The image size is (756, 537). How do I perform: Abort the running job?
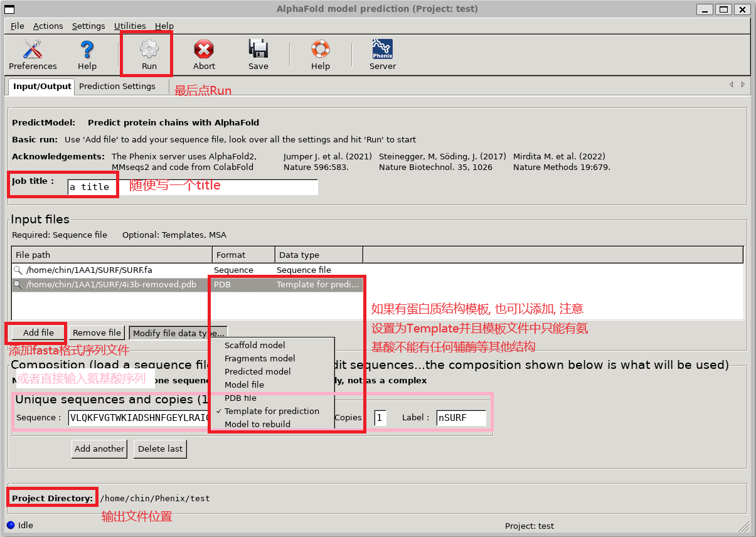coord(204,55)
